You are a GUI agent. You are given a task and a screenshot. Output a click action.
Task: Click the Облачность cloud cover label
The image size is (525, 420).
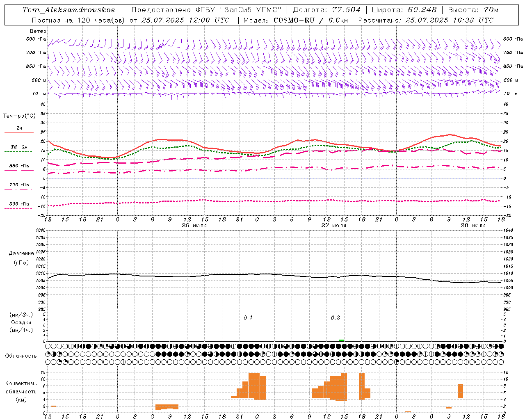tap(21, 356)
